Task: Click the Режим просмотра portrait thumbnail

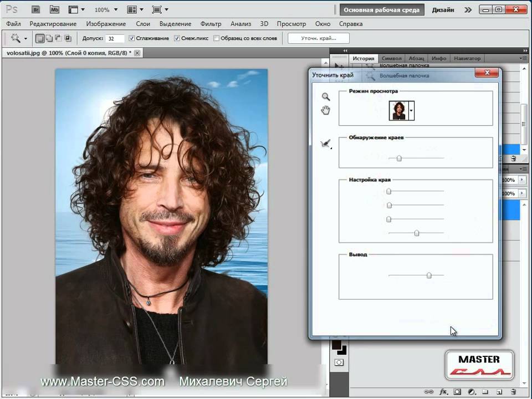Action: (399, 111)
